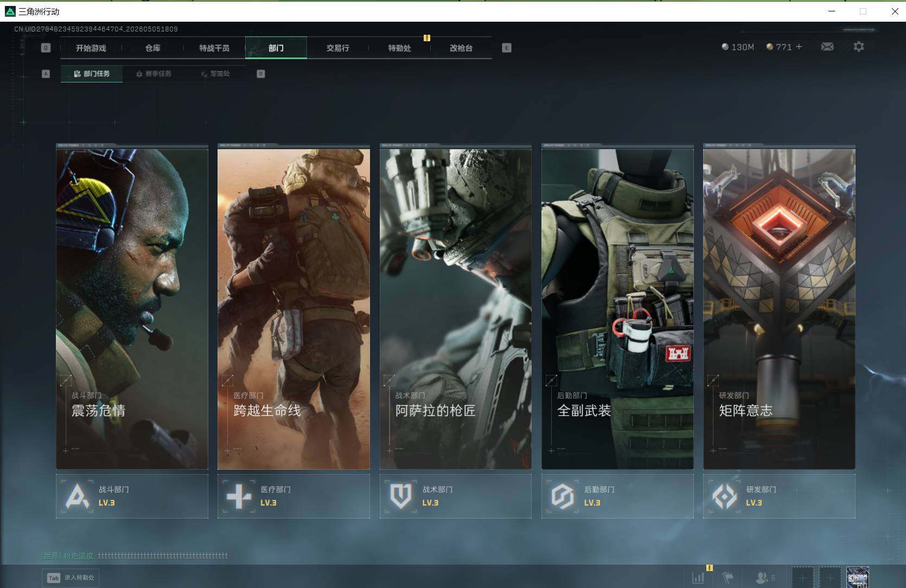Switch to the 仓库 tab

click(153, 48)
